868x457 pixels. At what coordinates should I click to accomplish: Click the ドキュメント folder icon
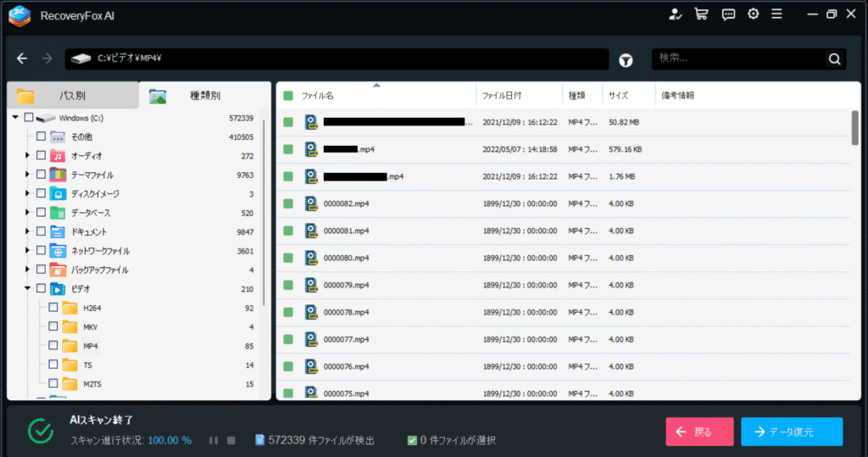click(58, 231)
